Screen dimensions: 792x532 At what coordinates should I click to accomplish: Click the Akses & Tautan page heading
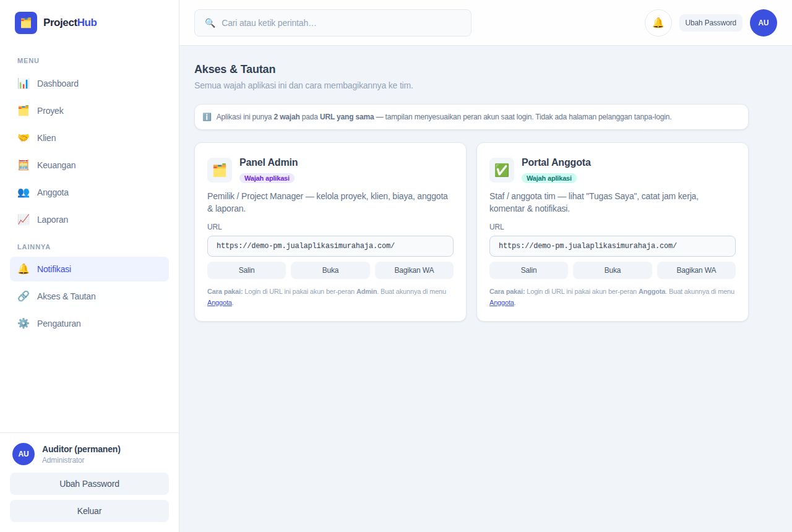click(x=235, y=69)
